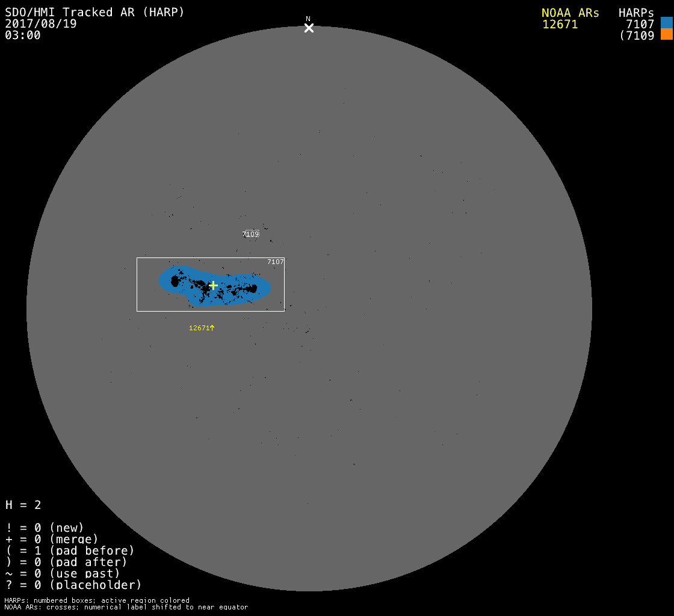Click the yellow plus cross in the active region

[213, 285]
